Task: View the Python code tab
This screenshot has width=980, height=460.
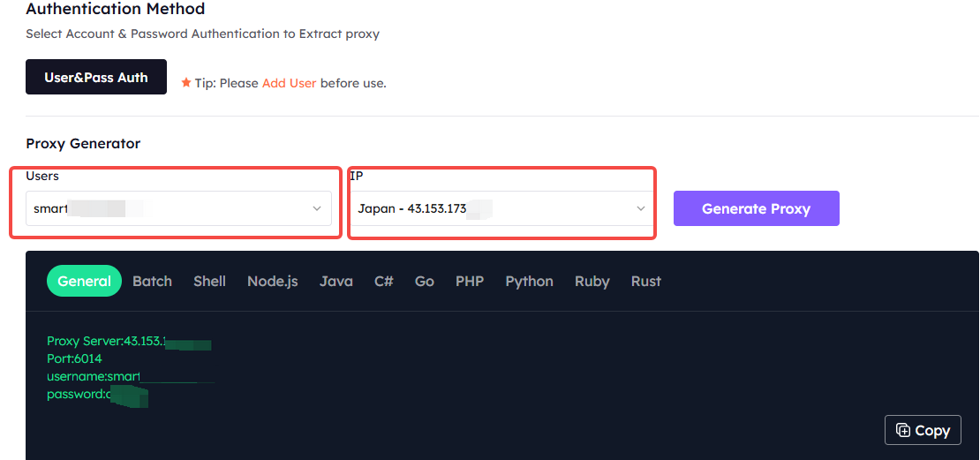Action: pos(530,282)
